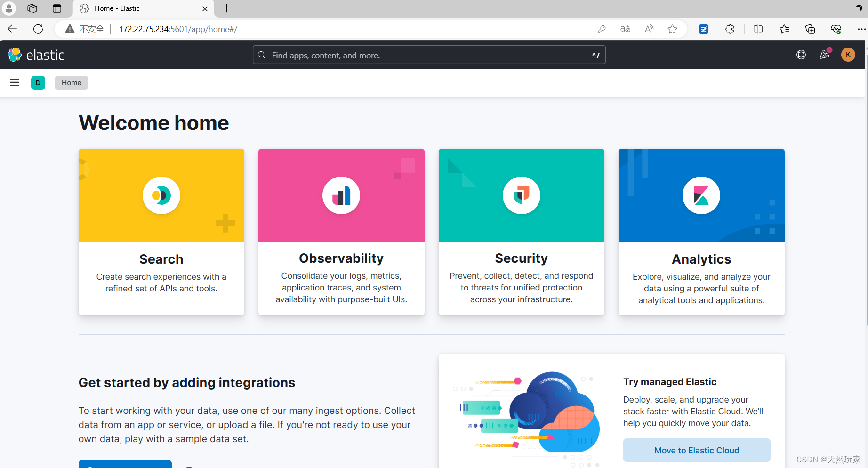Open browser essentials heart icon
The image size is (868, 468).
(x=836, y=29)
